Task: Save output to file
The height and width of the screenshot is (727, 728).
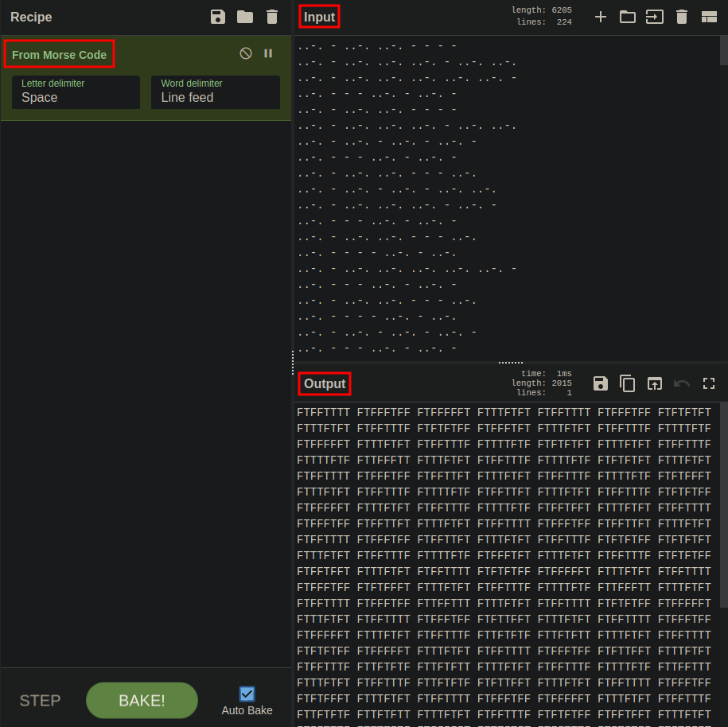Action: [x=601, y=383]
